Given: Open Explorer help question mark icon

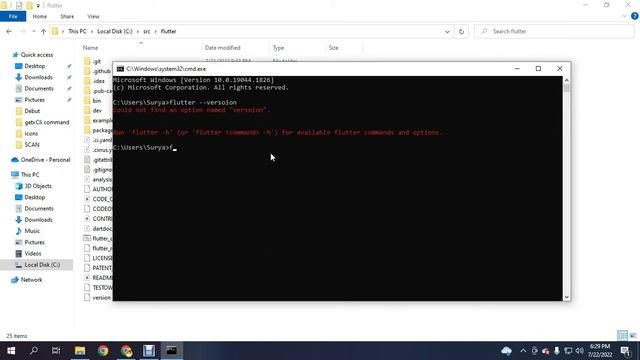Looking at the screenshot, I should [x=635, y=16].
